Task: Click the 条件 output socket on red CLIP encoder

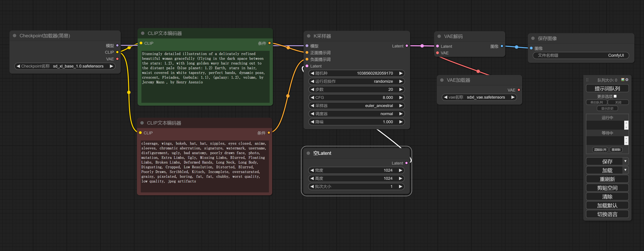Action: [x=269, y=133]
